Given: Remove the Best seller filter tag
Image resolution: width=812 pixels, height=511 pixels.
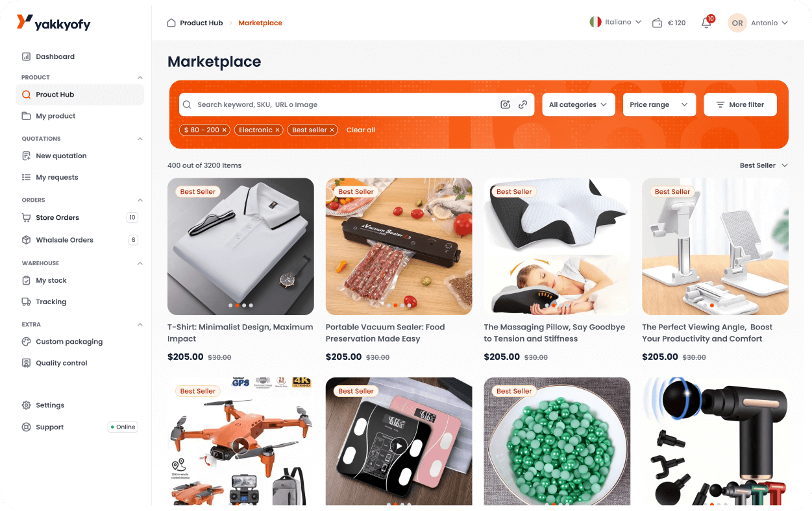Looking at the screenshot, I should tap(332, 130).
